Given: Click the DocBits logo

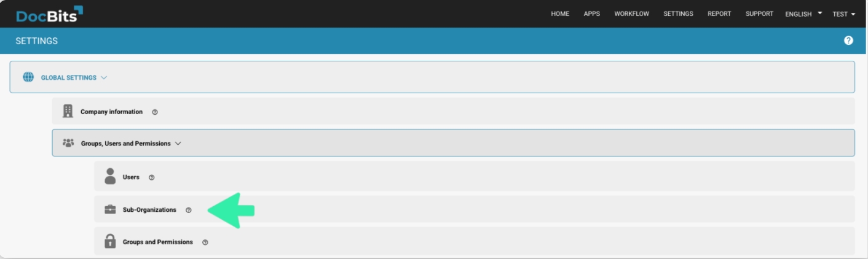Looking at the screenshot, I should point(49,14).
